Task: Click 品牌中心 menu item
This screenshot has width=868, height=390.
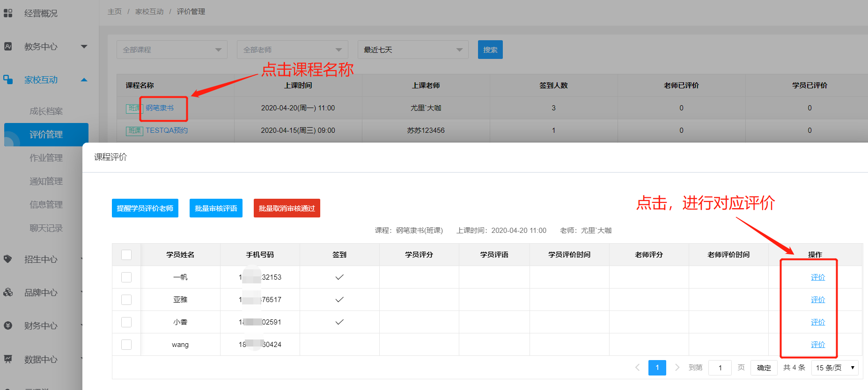Action: 41,292
